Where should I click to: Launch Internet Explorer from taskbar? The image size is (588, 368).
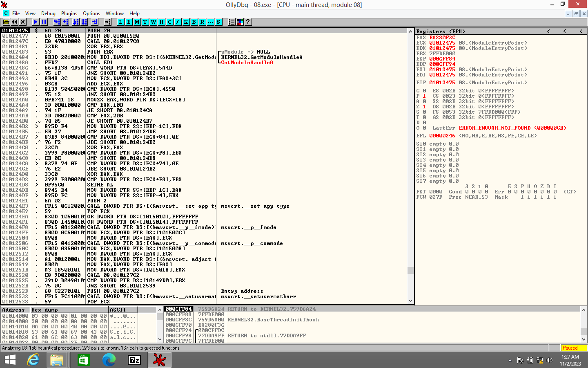click(x=33, y=360)
